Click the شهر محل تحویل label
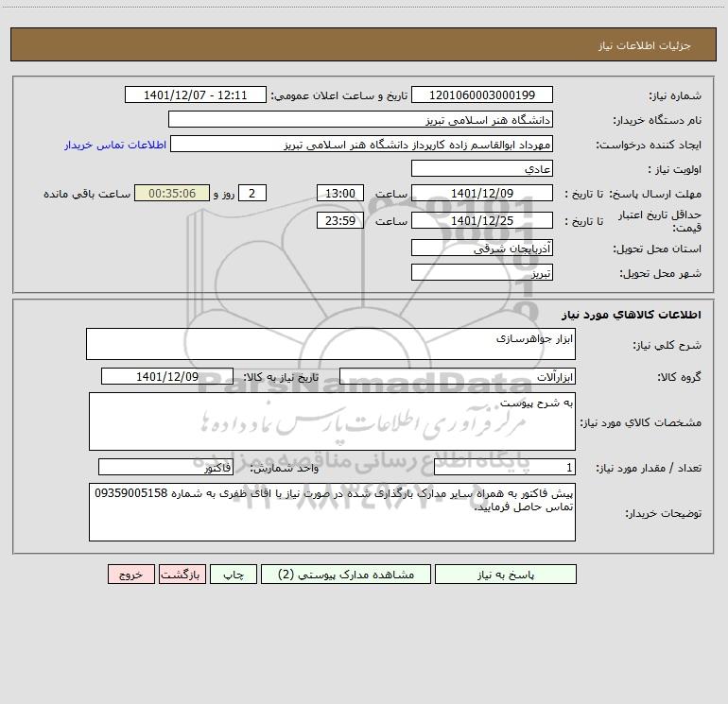 (660, 274)
